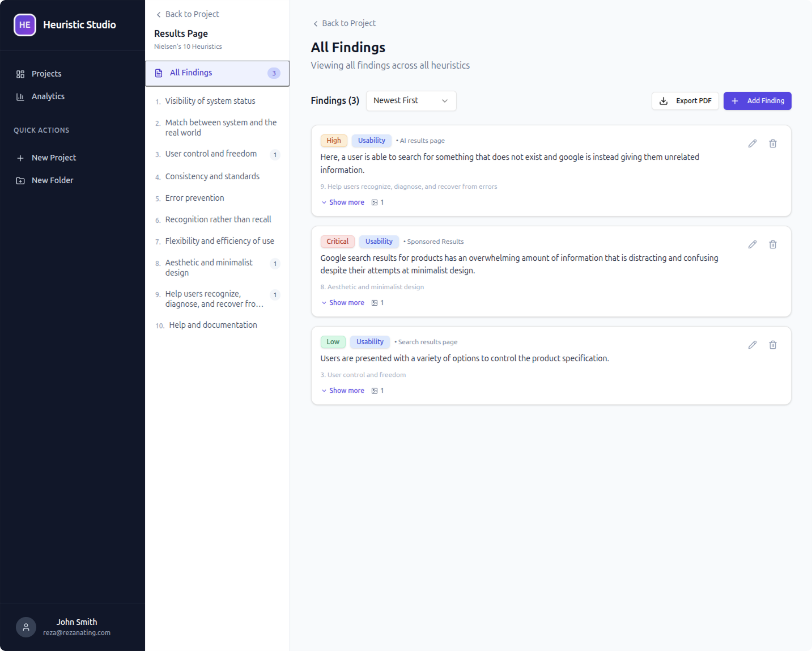Viewport: 812px width, 651px height.
Task: Click the Add Finding button
Action: click(x=758, y=101)
